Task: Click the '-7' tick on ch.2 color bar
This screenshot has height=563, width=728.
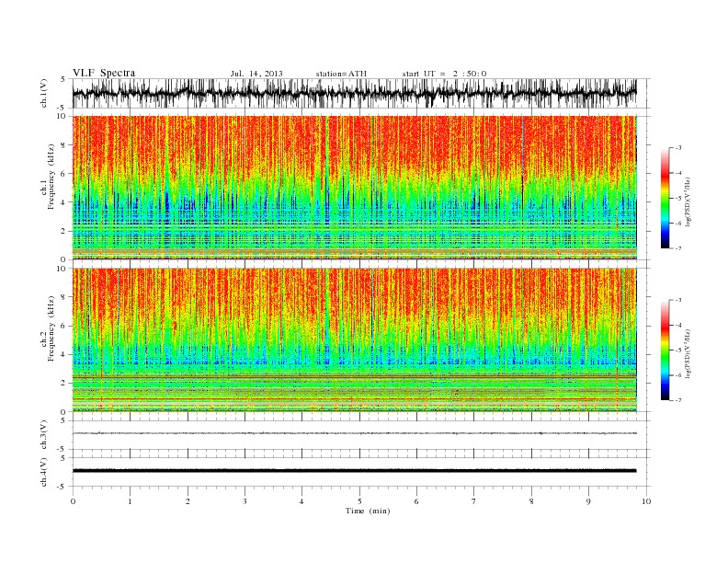Action: click(x=678, y=400)
